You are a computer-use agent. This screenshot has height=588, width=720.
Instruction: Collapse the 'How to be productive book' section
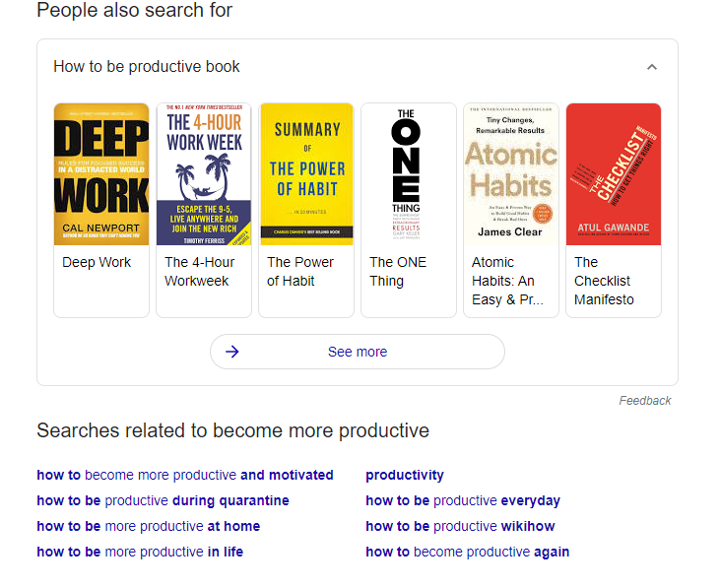[652, 67]
